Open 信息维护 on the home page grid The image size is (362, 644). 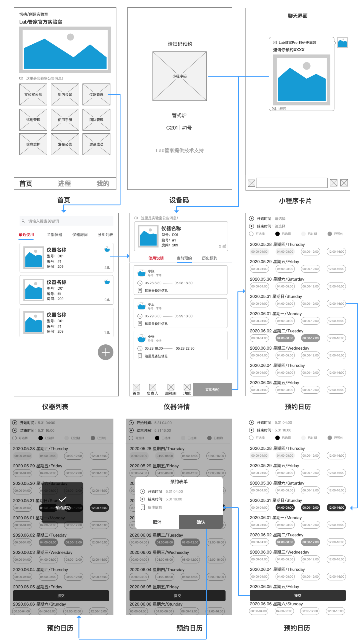33,144
